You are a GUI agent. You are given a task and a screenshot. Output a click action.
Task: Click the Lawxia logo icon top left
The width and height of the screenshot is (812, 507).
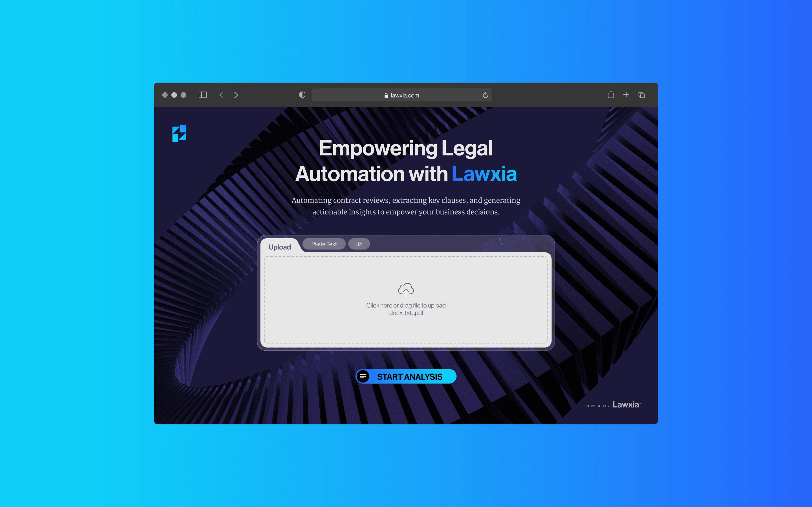click(x=180, y=134)
